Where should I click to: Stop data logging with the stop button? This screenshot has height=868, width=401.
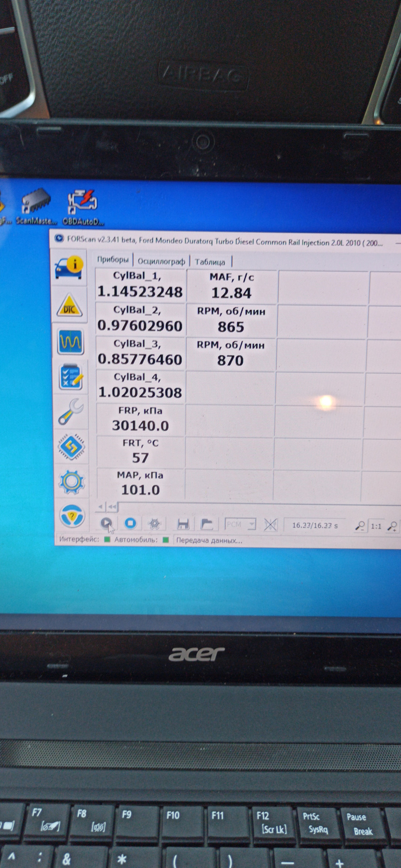(130, 523)
